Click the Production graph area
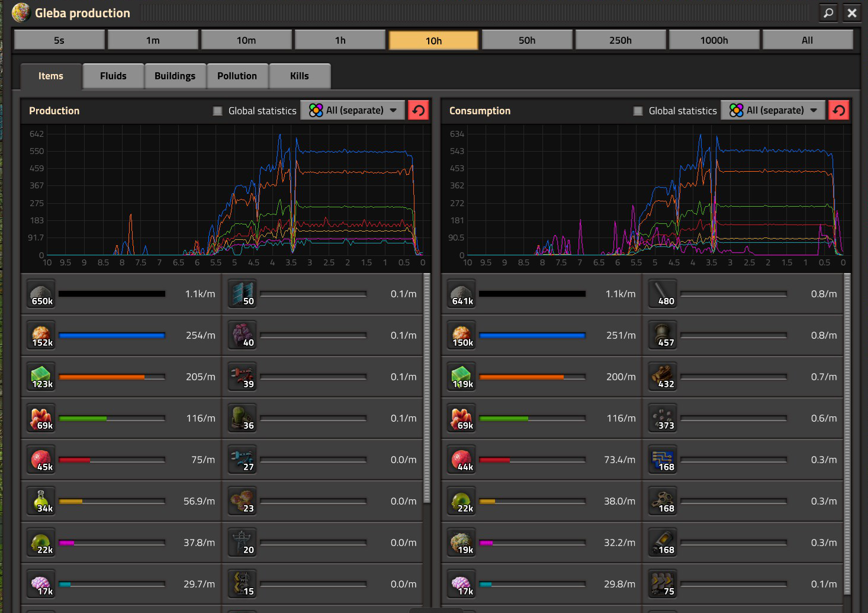 pos(226,198)
